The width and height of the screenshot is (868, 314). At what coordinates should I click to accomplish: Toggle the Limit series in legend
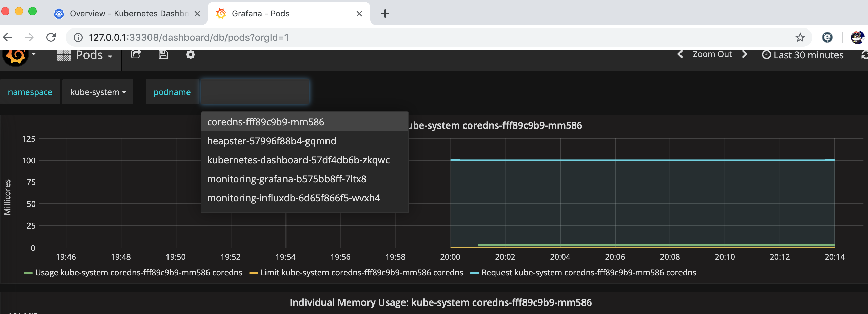[362, 273]
